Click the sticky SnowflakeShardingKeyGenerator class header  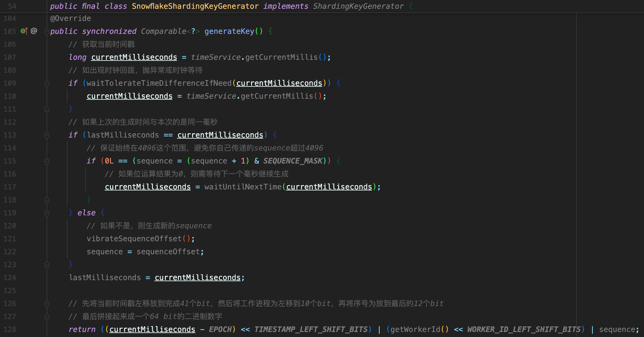(x=195, y=6)
